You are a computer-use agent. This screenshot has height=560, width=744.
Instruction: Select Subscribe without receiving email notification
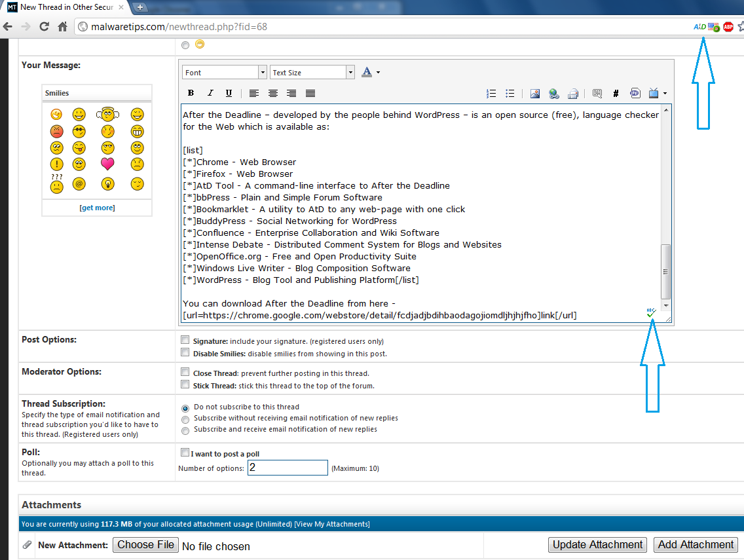pyautogui.click(x=185, y=420)
